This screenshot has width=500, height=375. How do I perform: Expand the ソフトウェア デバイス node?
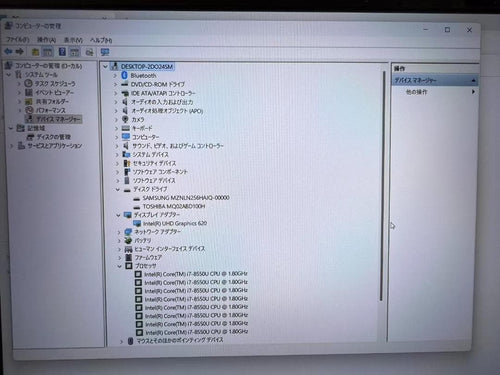click(x=118, y=181)
